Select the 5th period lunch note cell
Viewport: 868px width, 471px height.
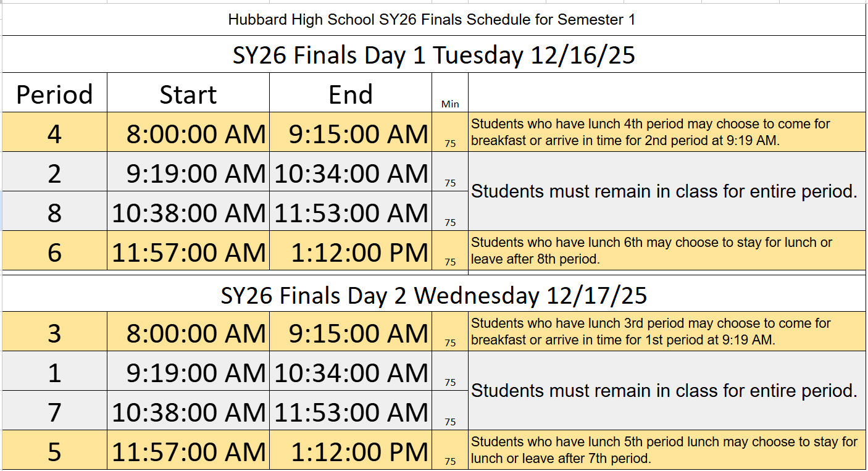point(664,450)
